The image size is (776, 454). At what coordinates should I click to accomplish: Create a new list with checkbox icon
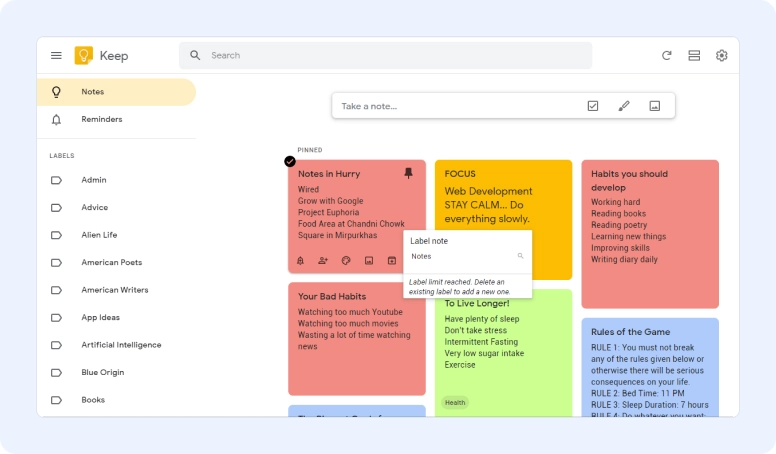click(593, 105)
